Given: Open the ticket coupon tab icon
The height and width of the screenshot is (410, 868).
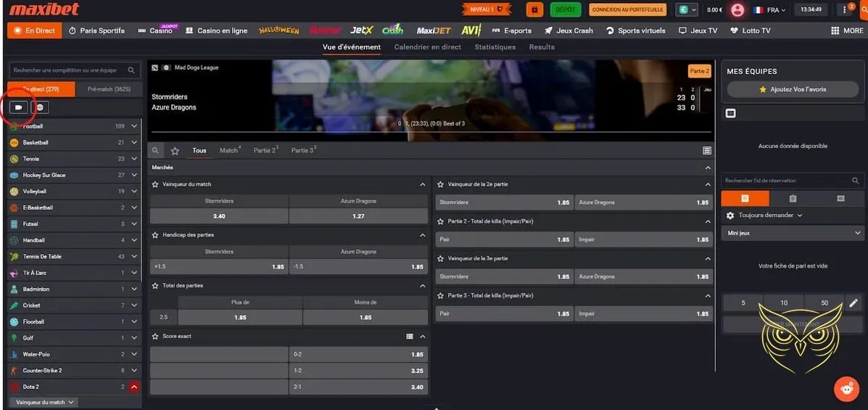Looking at the screenshot, I should [841, 198].
